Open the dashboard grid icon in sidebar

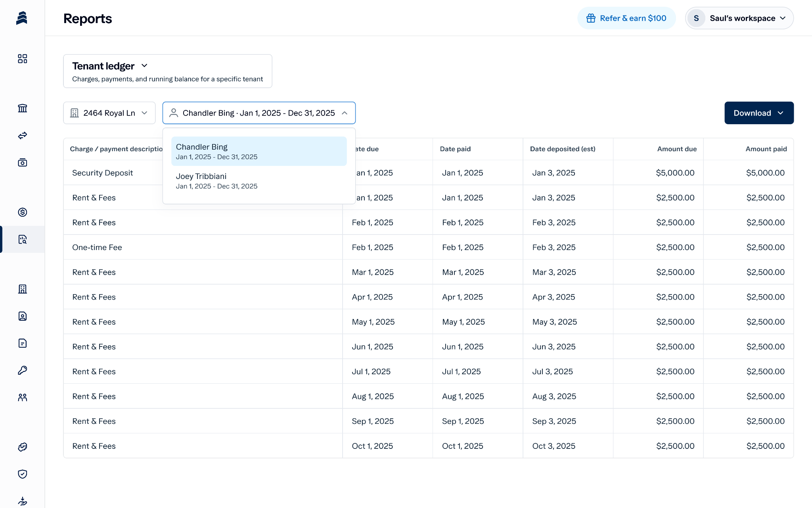tap(23, 59)
